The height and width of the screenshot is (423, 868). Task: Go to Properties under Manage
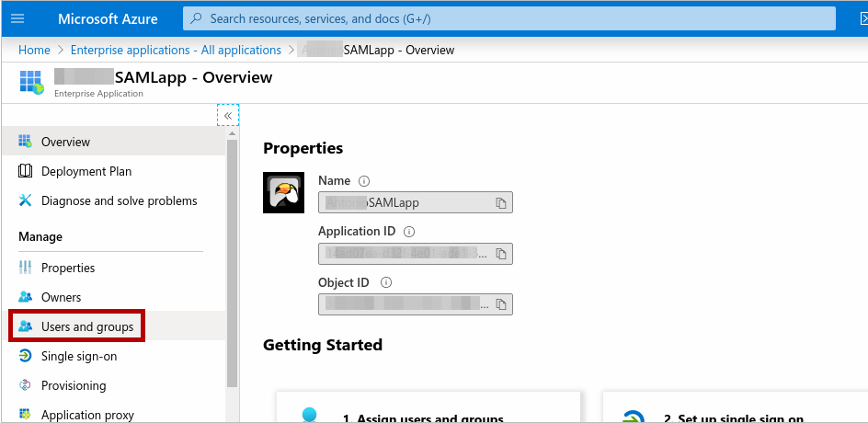click(x=68, y=268)
